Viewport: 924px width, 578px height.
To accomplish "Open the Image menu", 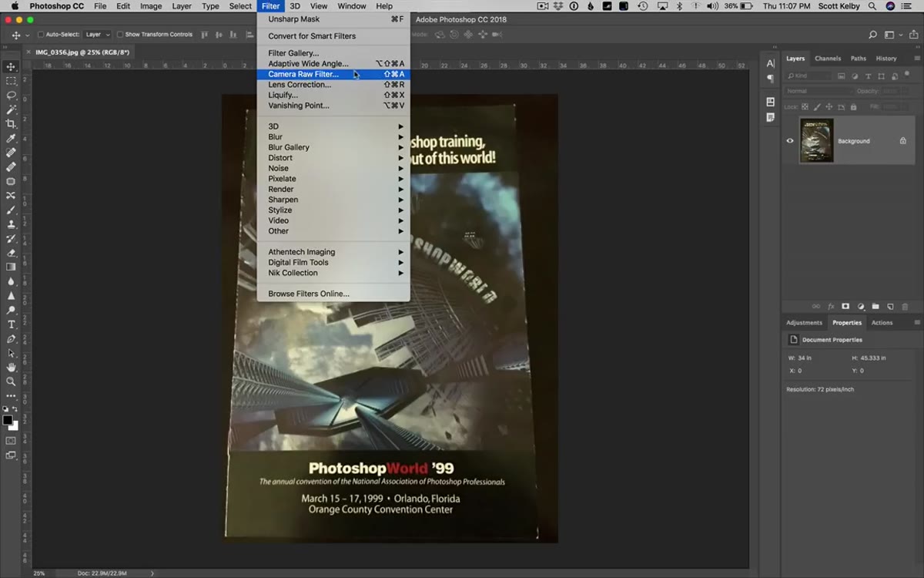I will tap(151, 6).
